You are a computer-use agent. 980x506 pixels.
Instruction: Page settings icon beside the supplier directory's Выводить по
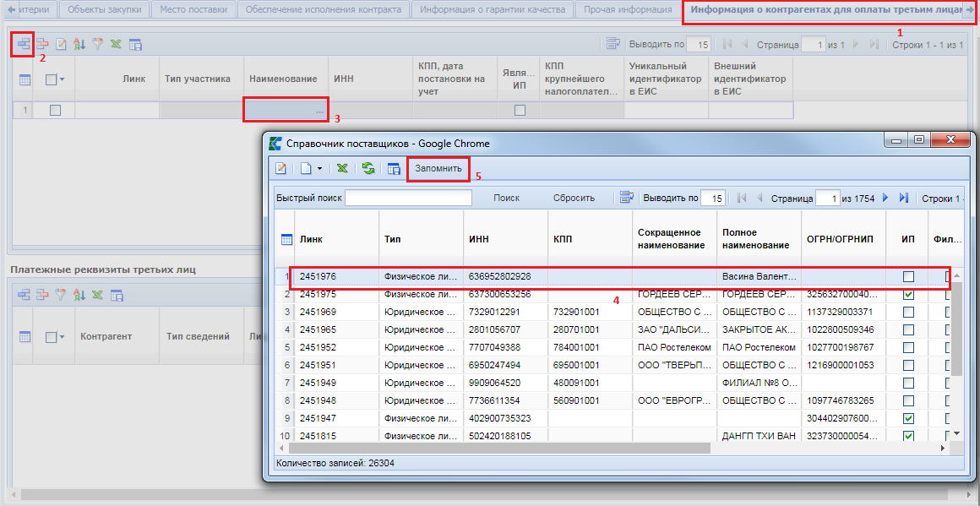pyautogui.click(x=626, y=198)
